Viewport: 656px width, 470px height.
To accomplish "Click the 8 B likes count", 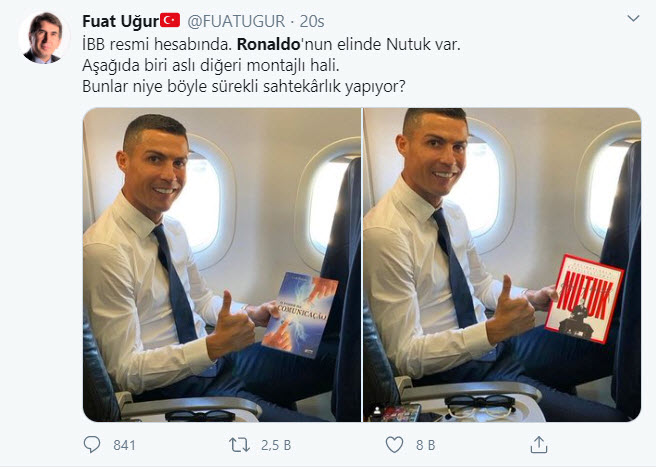I will 425,445.
